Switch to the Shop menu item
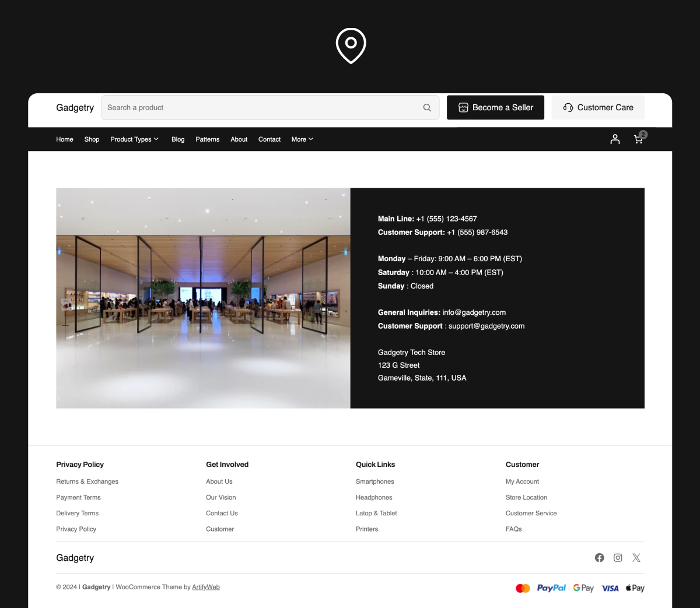This screenshot has height=608, width=700. (x=92, y=139)
